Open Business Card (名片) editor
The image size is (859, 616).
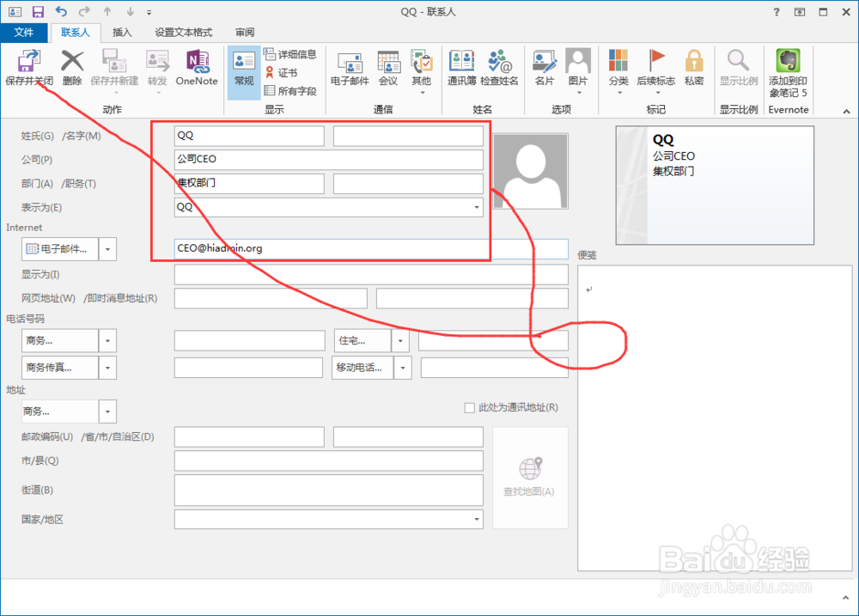pyautogui.click(x=545, y=67)
